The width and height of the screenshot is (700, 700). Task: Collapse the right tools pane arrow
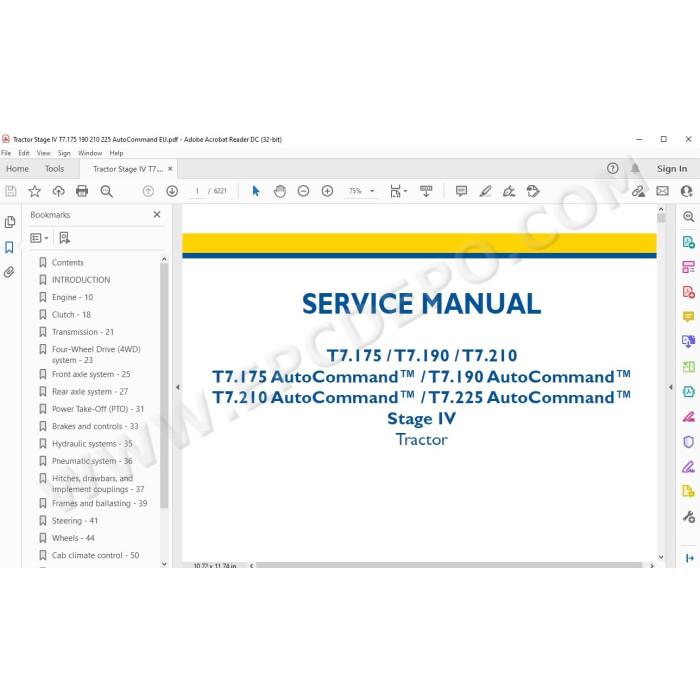(x=671, y=387)
